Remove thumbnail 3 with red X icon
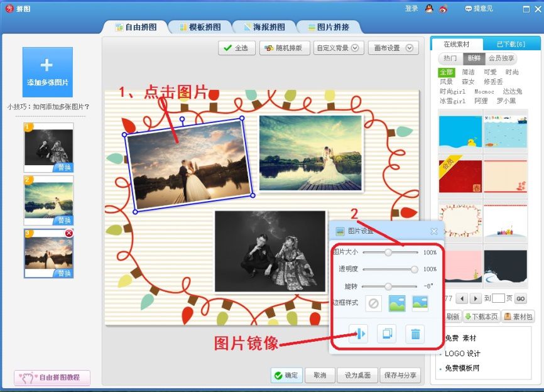This screenshot has height=392, width=544. point(69,234)
